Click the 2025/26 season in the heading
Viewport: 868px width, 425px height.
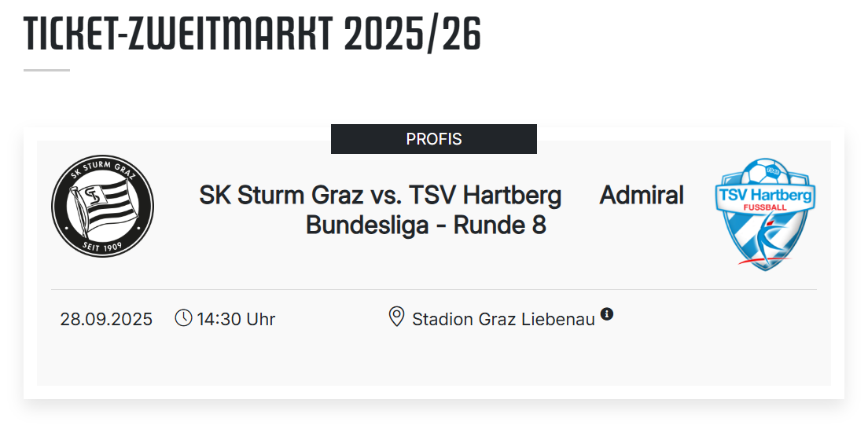click(x=413, y=33)
